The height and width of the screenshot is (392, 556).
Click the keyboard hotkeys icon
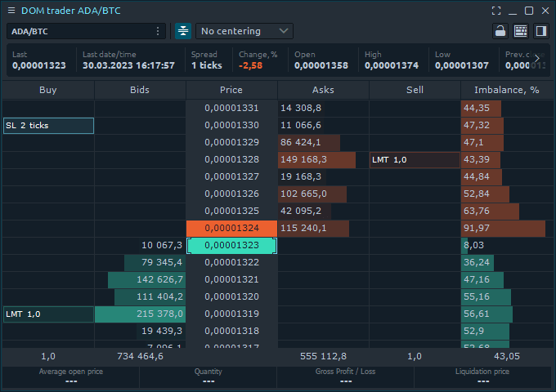click(x=521, y=31)
